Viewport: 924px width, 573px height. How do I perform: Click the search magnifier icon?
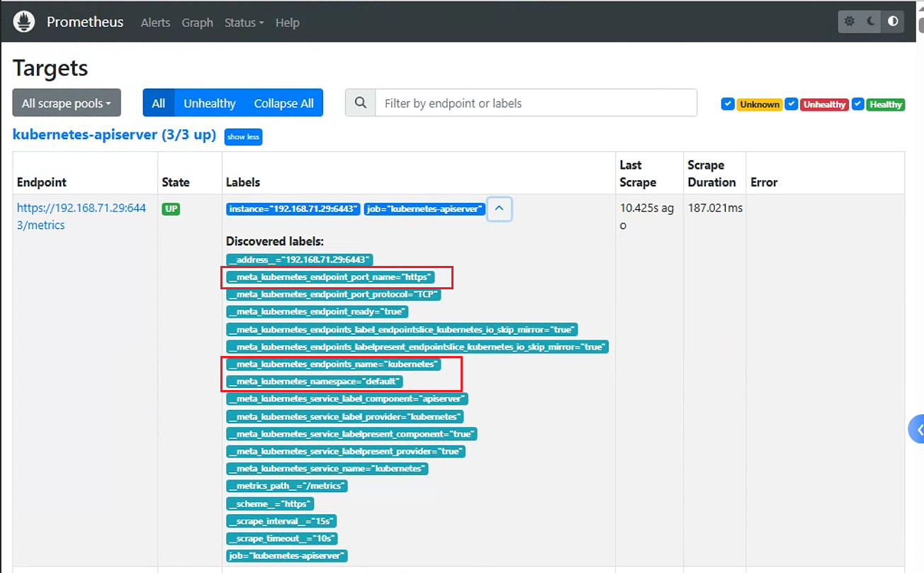pyautogui.click(x=360, y=103)
